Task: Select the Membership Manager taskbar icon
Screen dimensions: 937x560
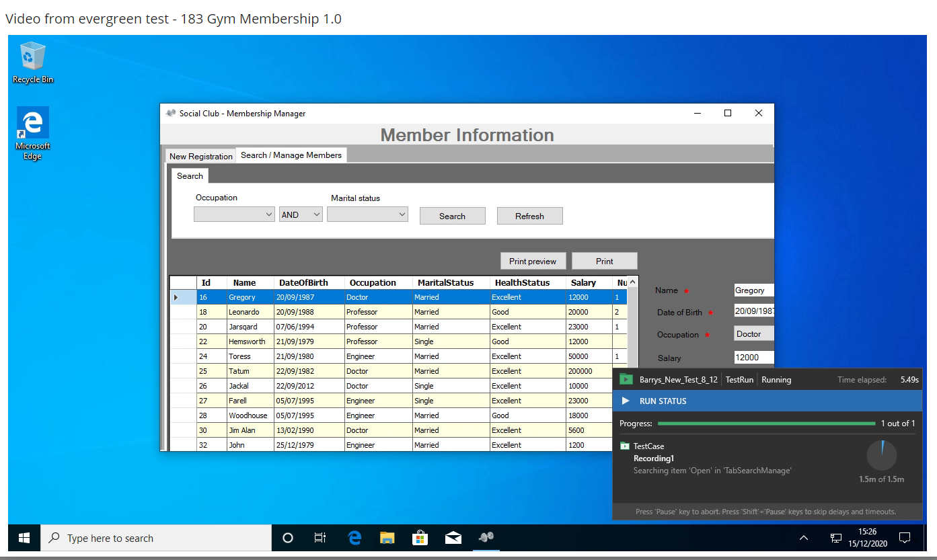Action: coord(486,538)
